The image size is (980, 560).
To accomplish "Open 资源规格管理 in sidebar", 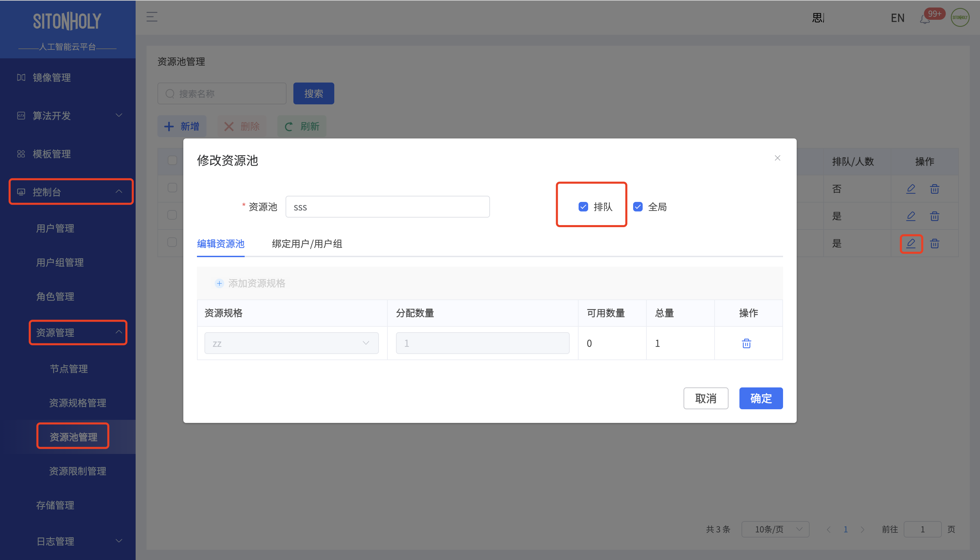I will [78, 403].
